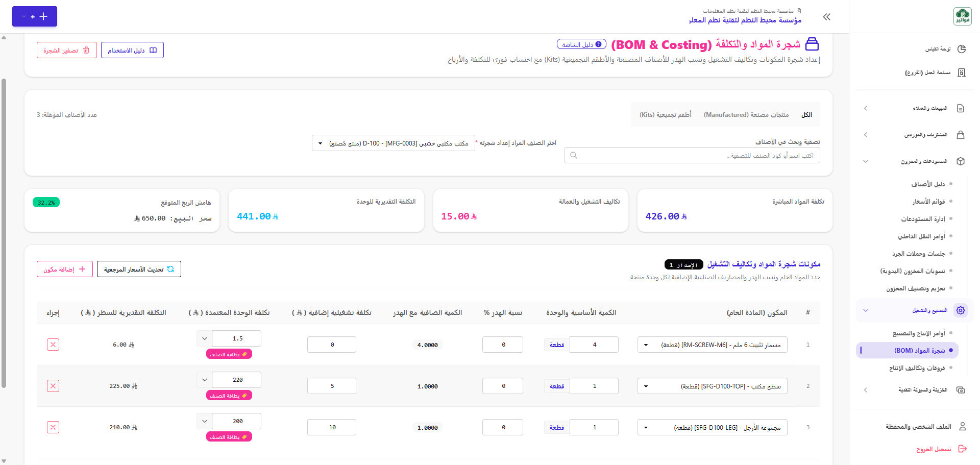Click the profile person icon in sidebar
The image size is (980, 465).
pos(963,426)
